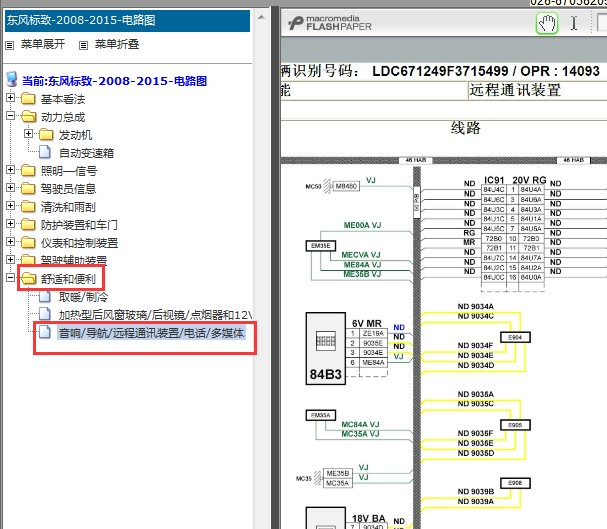Select the 舒适和便利 folder label
This screenshot has width=607, height=529.
point(68,279)
